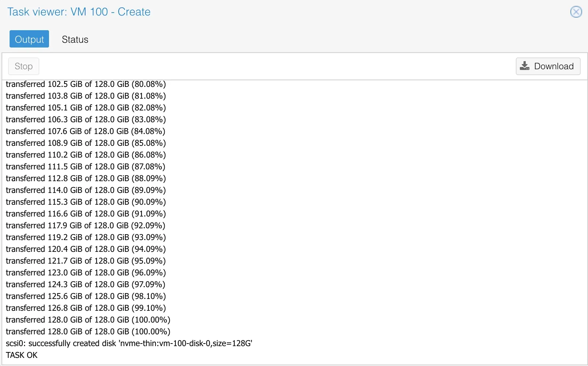Image resolution: width=588 pixels, height=366 pixels.
Task: Select the 117.9 GiB (92.09%) line
Action: point(85,225)
